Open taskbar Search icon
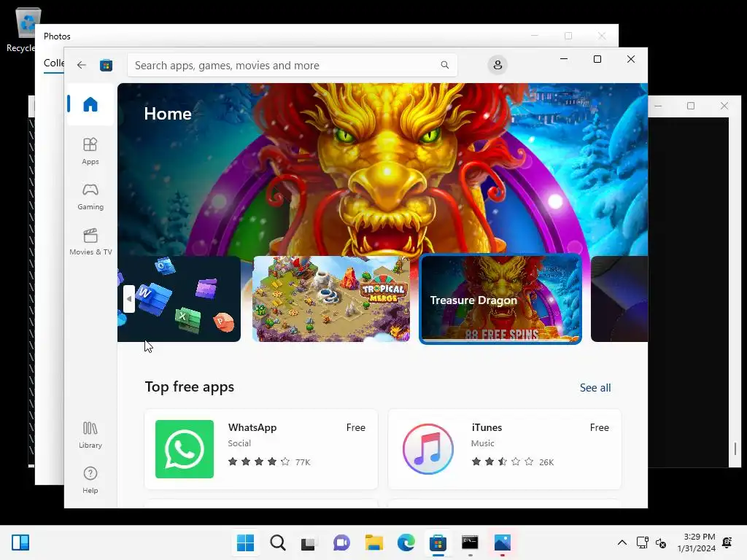 point(278,542)
